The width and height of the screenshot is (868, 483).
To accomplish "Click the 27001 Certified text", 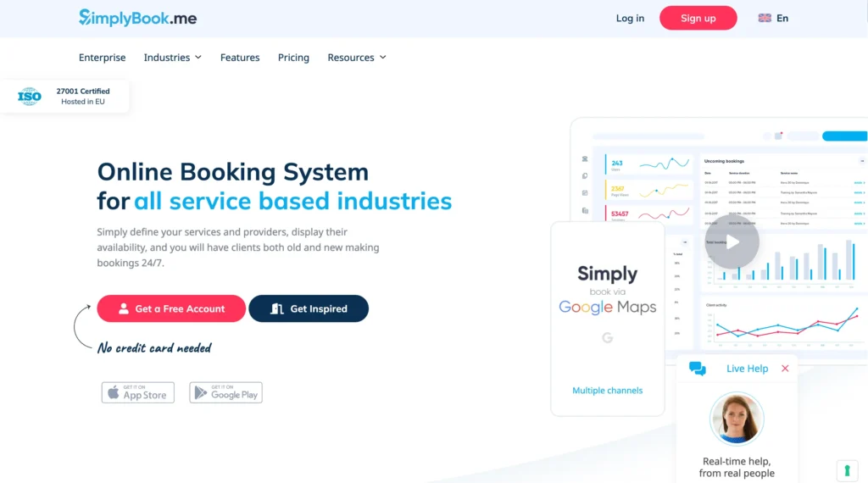I will pos(83,92).
